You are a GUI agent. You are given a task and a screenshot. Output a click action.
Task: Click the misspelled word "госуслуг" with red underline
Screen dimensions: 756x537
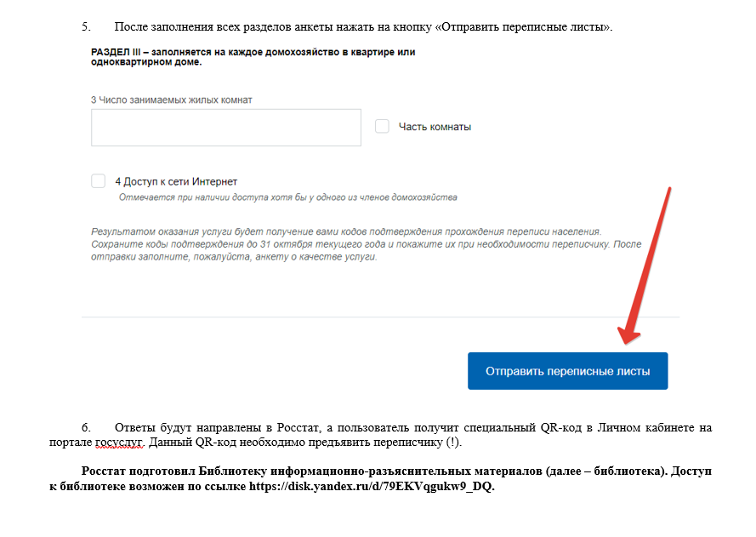click(119, 442)
